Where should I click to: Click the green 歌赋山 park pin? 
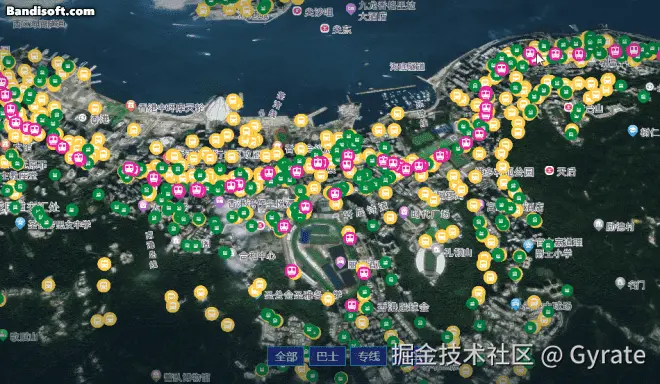tap(3, 335)
